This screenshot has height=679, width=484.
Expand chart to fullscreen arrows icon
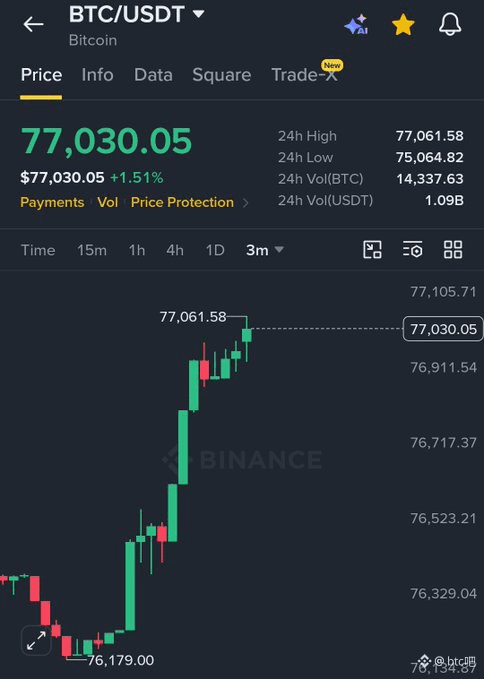point(36,640)
